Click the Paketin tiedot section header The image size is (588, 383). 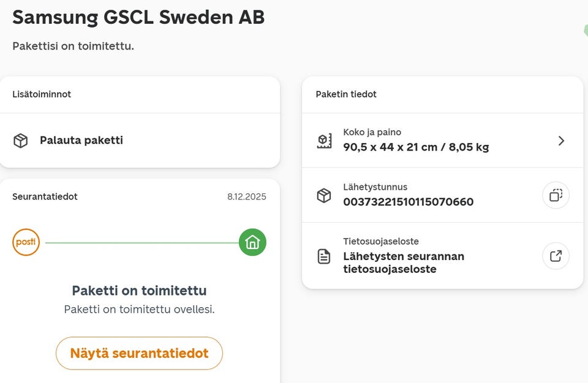click(346, 94)
